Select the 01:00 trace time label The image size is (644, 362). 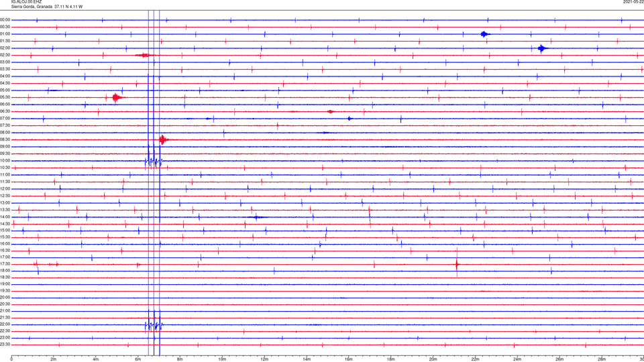[x=5, y=34]
